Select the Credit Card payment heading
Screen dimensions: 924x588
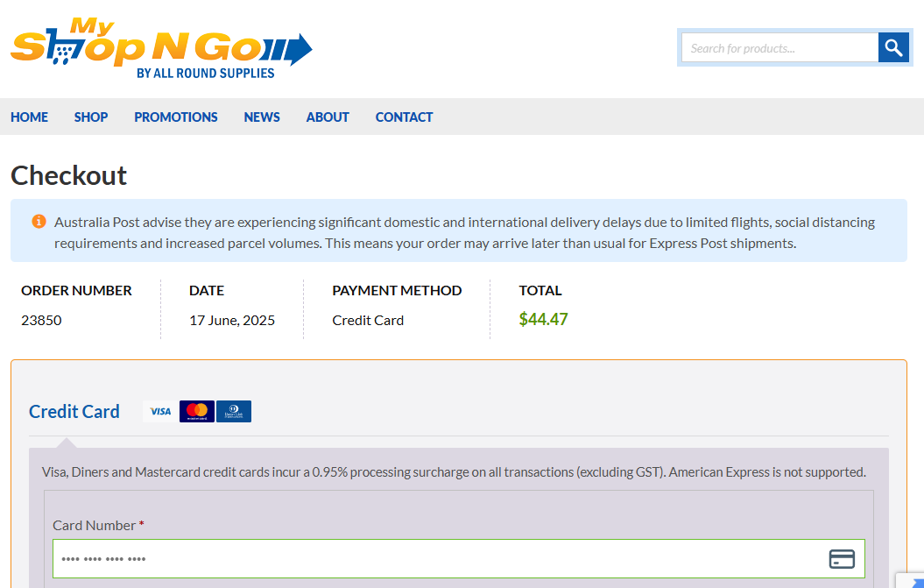tap(74, 412)
